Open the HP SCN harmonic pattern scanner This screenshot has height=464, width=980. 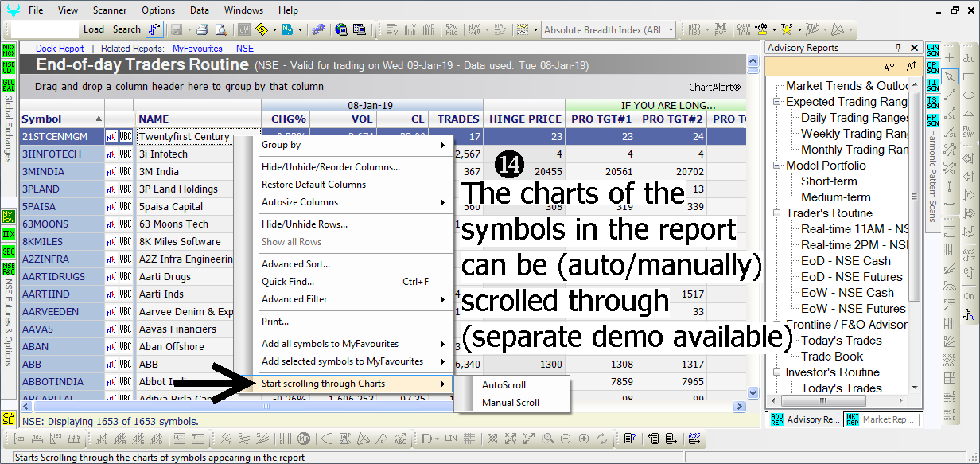pyautogui.click(x=933, y=121)
